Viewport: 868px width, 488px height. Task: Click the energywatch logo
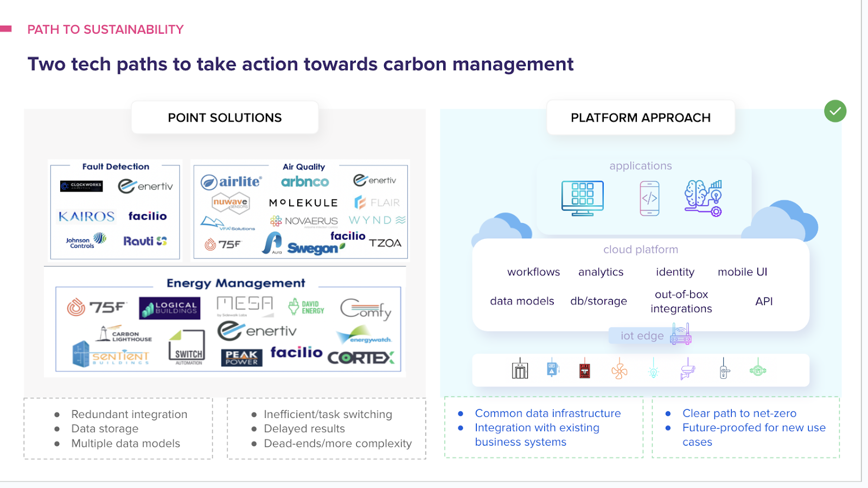[x=363, y=335]
